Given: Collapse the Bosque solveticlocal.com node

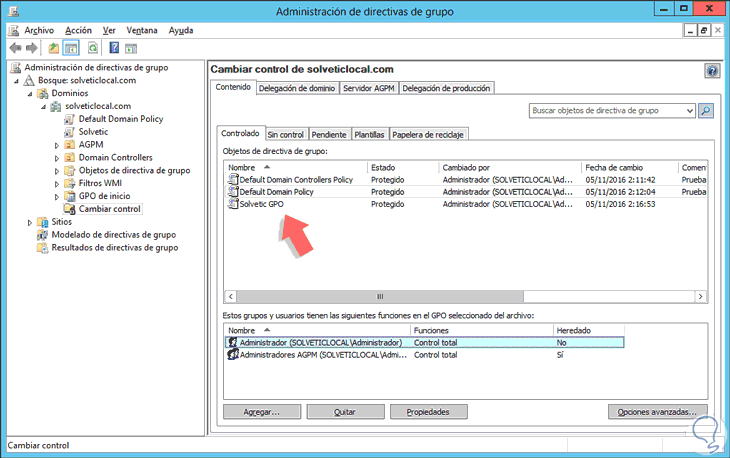Looking at the screenshot, I should 16,81.
